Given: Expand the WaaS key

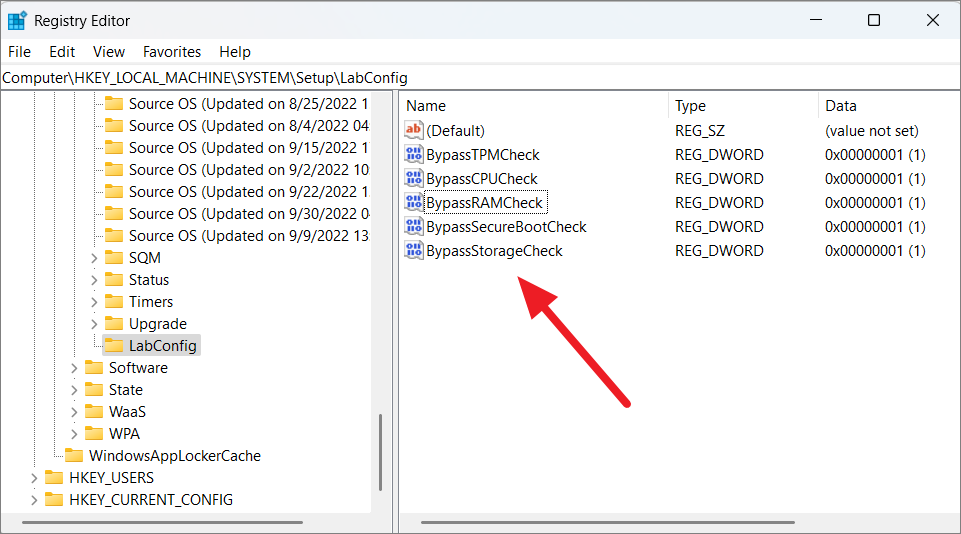Looking at the screenshot, I should tap(74, 412).
